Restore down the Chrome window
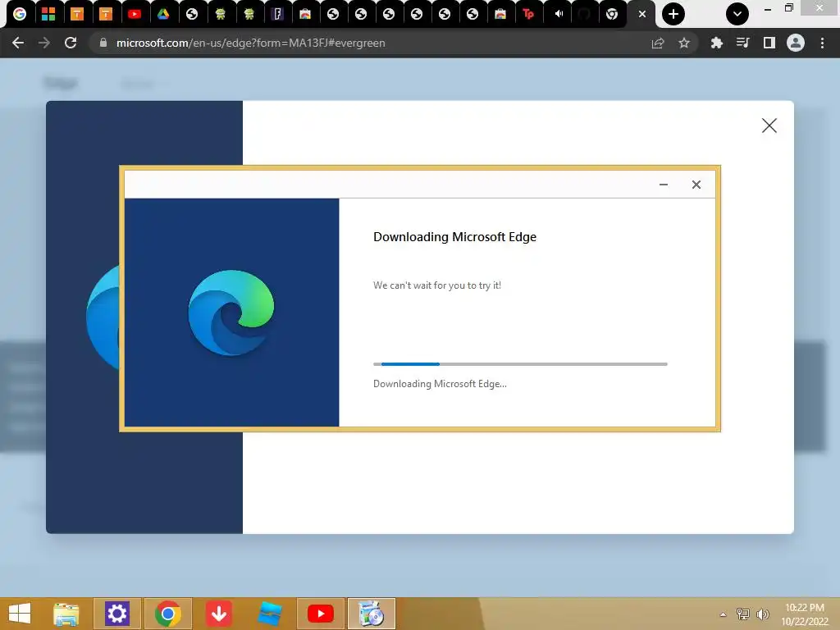Viewport: 840px width, 630px height. tap(789, 8)
